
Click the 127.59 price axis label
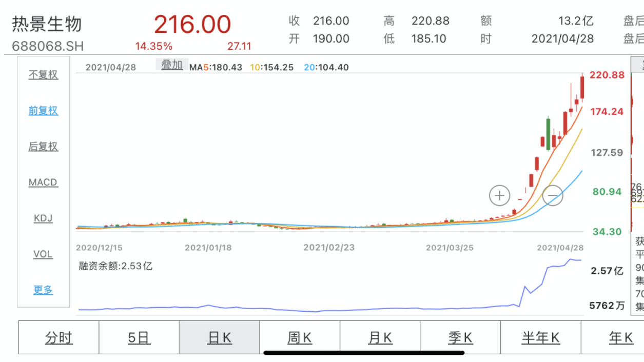click(607, 152)
